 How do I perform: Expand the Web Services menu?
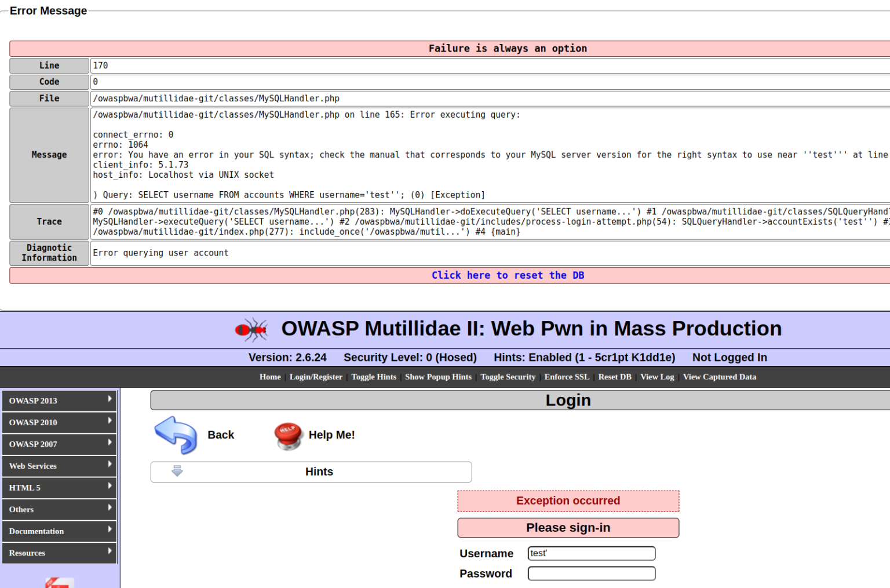60,466
